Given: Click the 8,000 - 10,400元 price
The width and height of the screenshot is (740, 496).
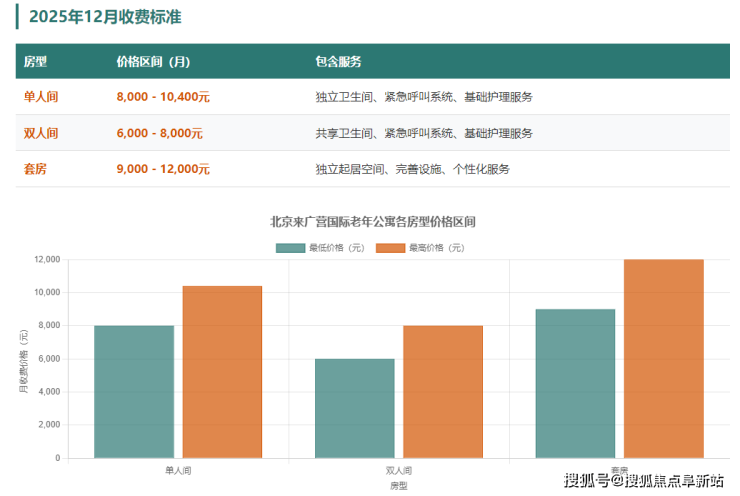Looking at the screenshot, I should [x=163, y=98].
